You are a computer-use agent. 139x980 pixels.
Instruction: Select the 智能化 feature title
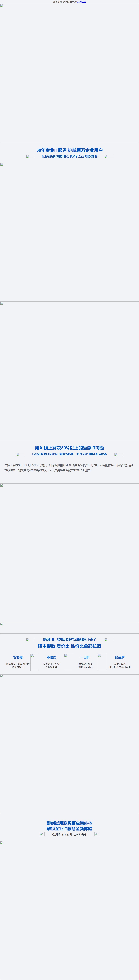(x=18, y=657)
